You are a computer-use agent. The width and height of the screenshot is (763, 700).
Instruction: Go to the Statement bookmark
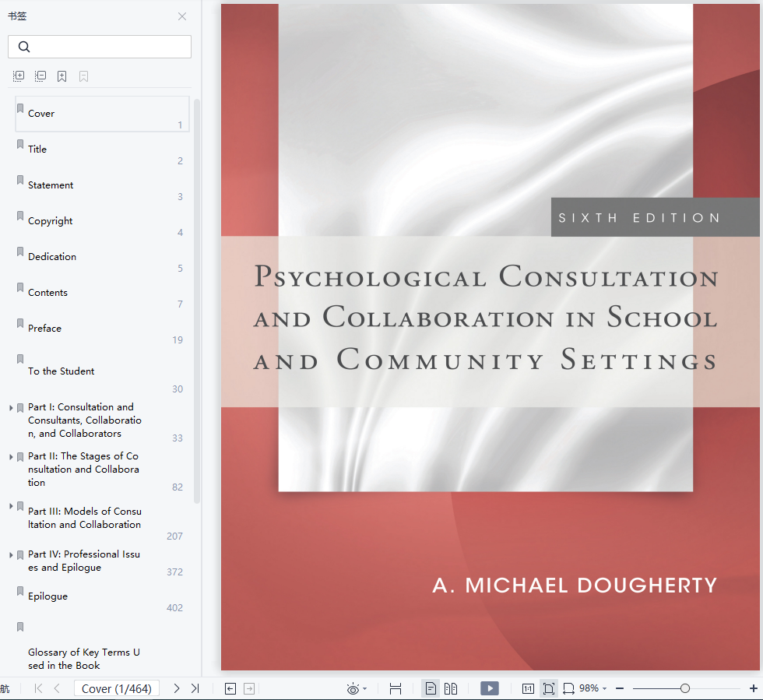[x=102, y=185]
